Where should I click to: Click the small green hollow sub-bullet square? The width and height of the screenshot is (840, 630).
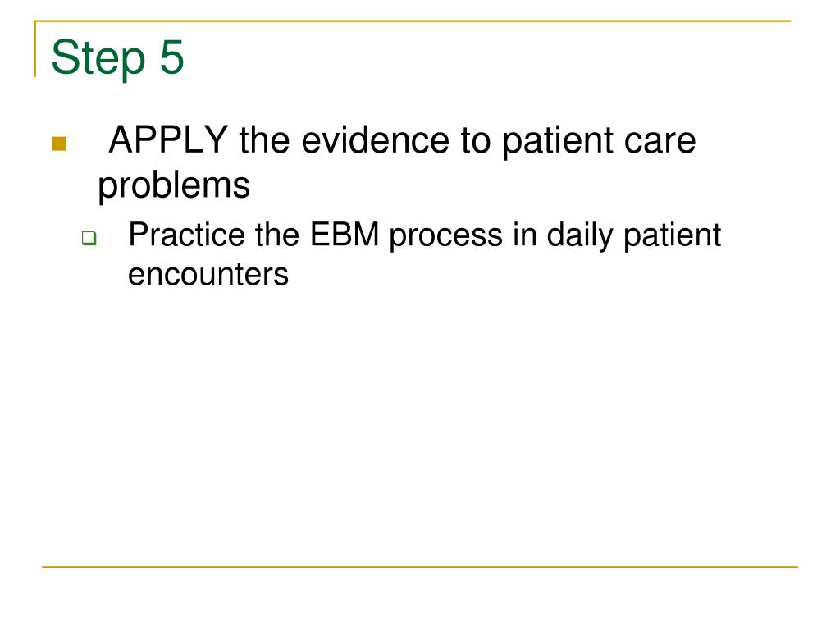click(x=89, y=237)
